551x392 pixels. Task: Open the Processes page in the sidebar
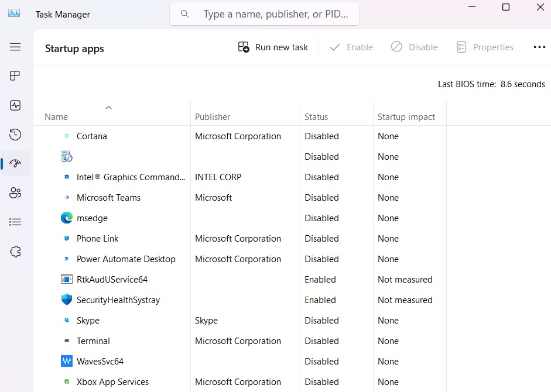(x=15, y=75)
